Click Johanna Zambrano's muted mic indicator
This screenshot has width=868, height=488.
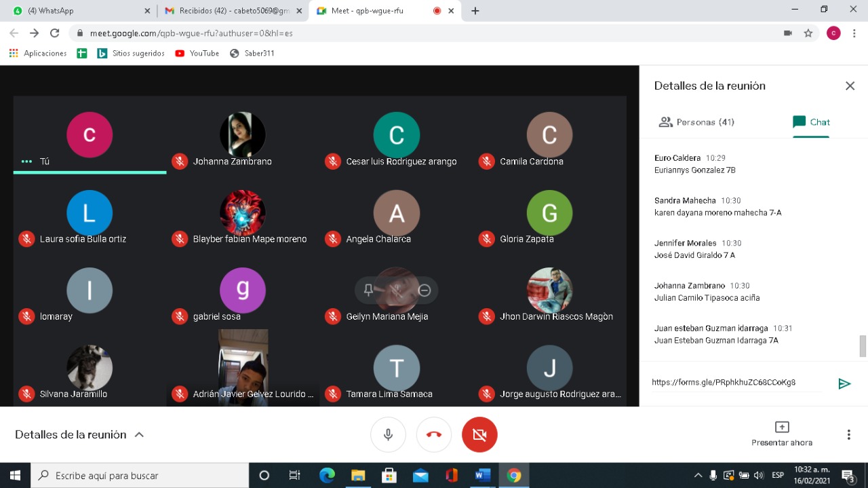[180, 162]
